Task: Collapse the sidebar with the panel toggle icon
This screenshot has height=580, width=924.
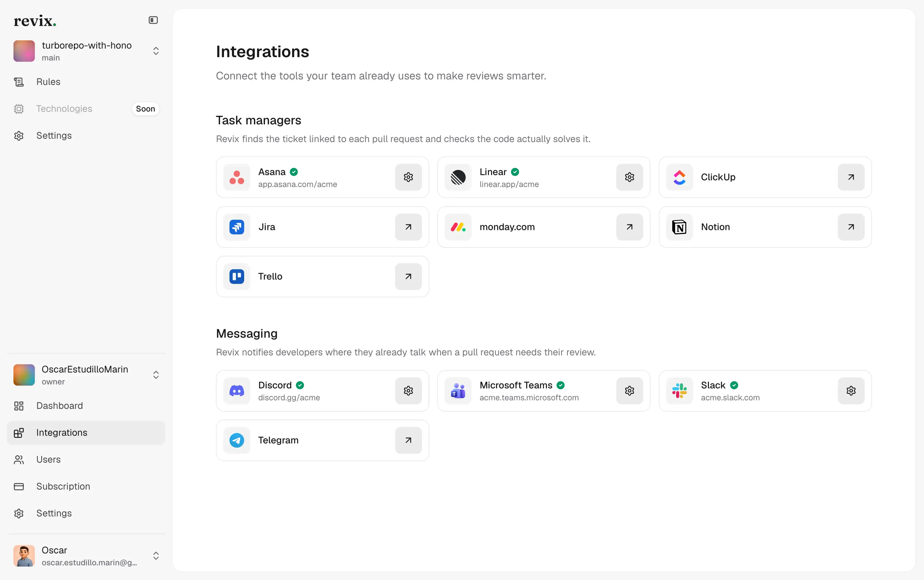Action: (x=153, y=20)
